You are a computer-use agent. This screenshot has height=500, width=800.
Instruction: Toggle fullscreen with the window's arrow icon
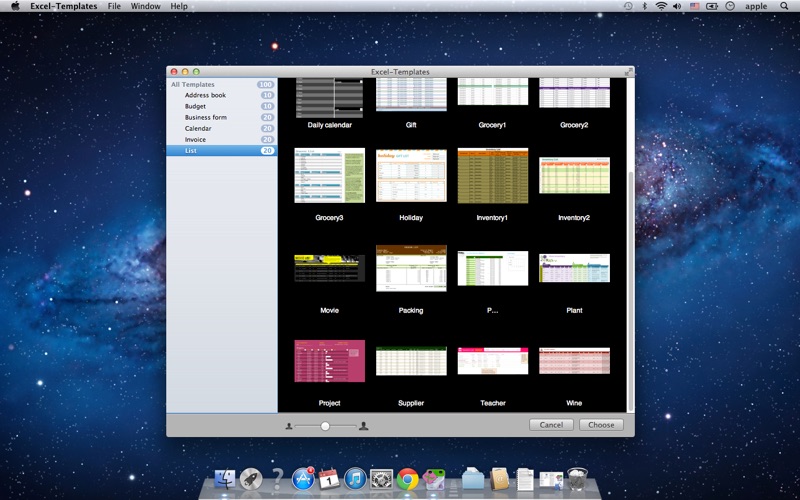tap(629, 72)
